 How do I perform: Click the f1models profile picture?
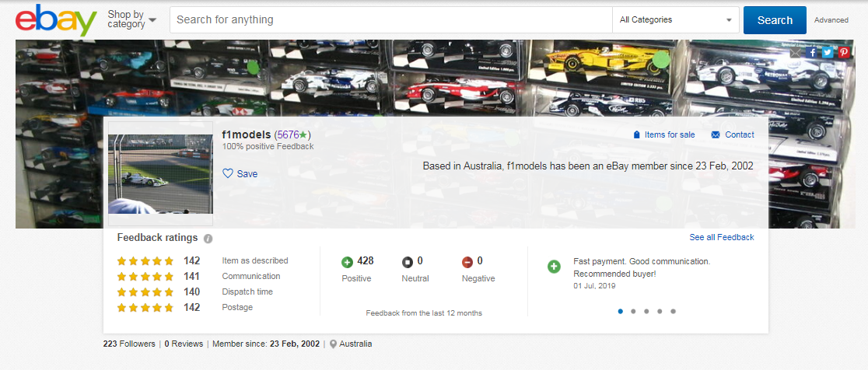(x=160, y=173)
